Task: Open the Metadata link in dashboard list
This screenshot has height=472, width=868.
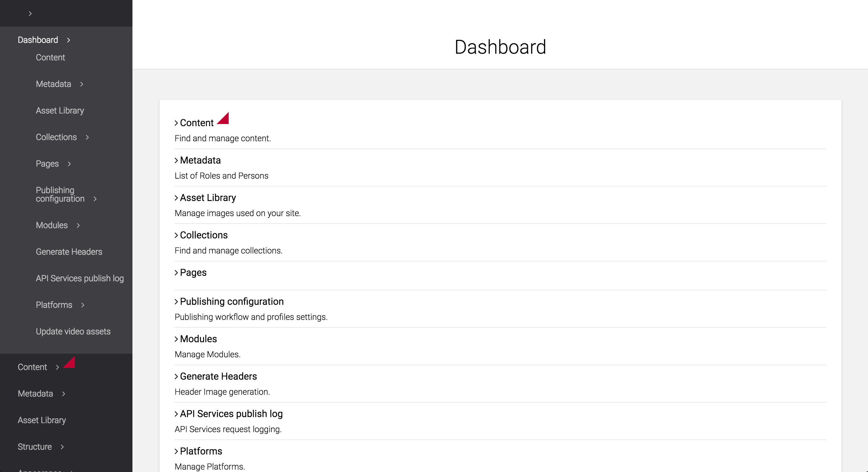Action: click(x=200, y=160)
